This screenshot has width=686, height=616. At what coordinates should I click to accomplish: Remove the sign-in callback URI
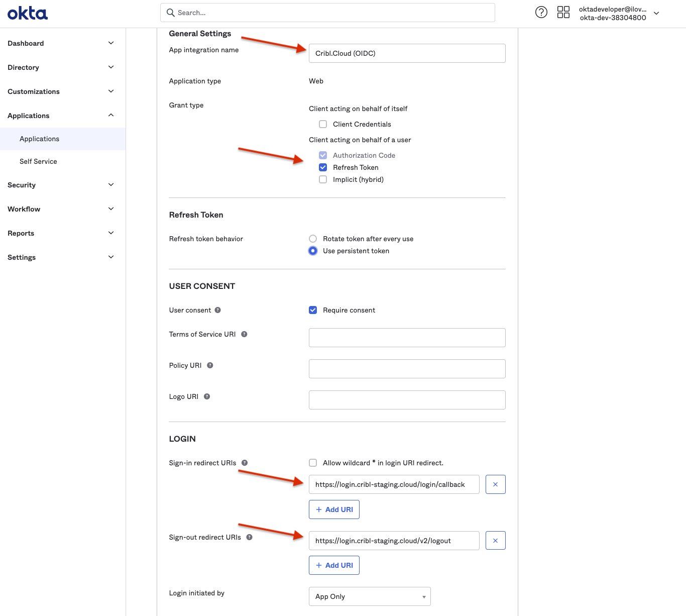click(496, 484)
